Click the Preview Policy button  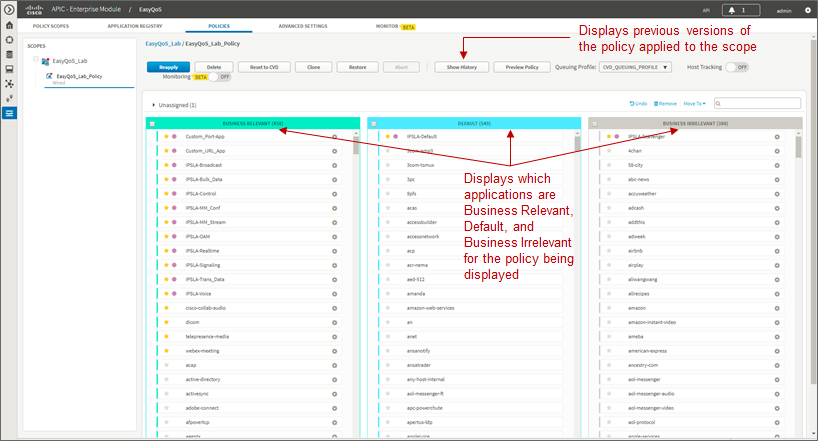pyautogui.click(x=522, y=67)
